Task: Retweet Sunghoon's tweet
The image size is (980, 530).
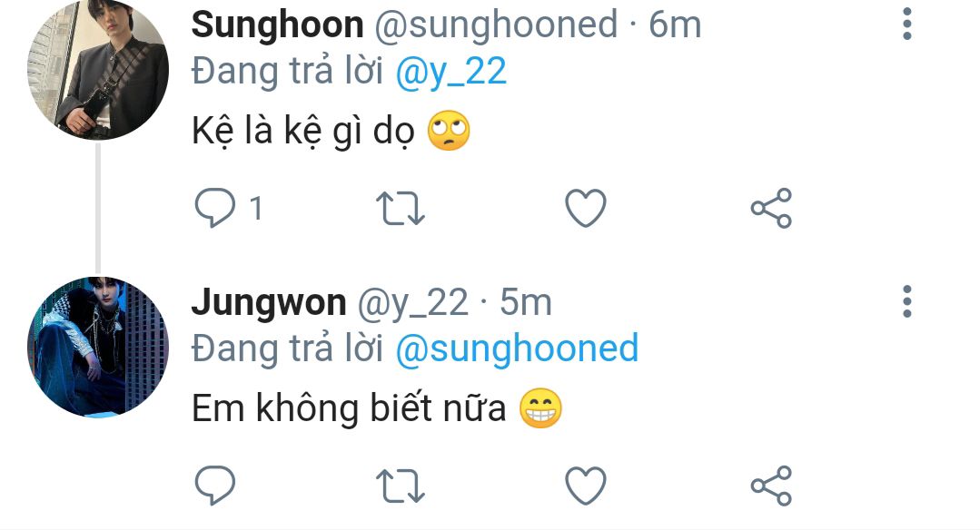Action: tap(400, 208)
